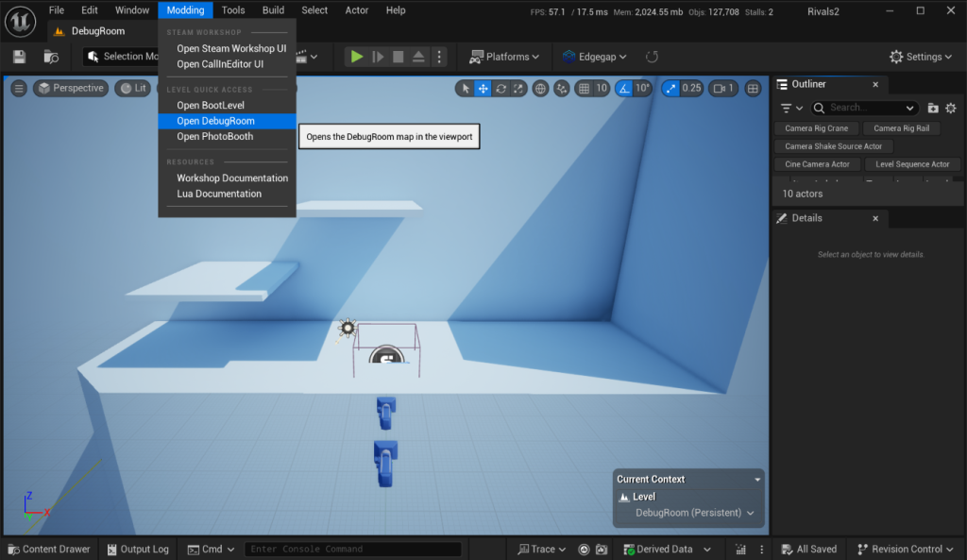
Task: Choose the Select objects arrow tool in viewport
Action: coord(466,89)
